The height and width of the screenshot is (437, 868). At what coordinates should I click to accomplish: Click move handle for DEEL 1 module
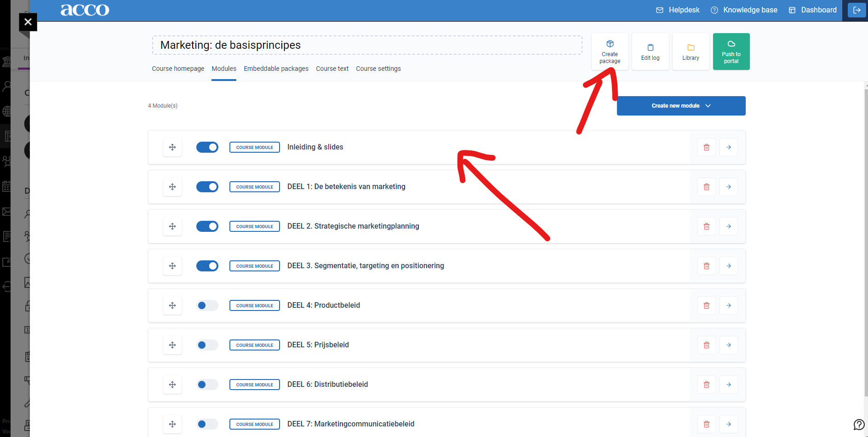pos(172,187)
